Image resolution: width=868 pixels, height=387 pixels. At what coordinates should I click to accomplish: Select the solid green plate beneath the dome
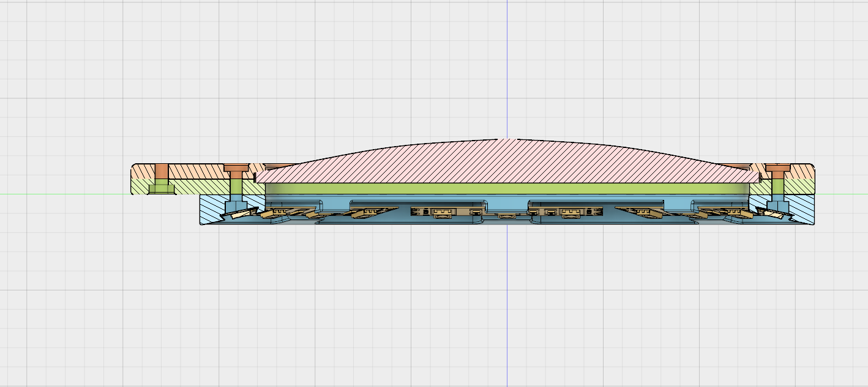[507, 189]
